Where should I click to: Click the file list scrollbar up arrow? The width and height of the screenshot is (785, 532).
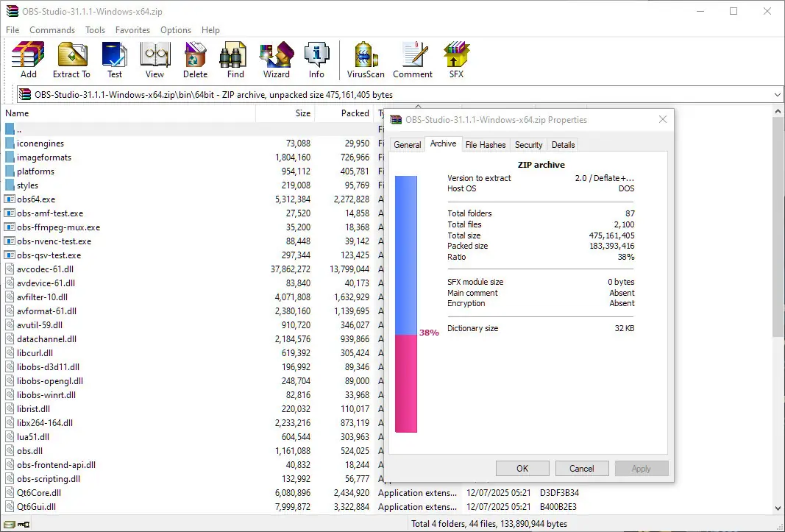(778, 111)
